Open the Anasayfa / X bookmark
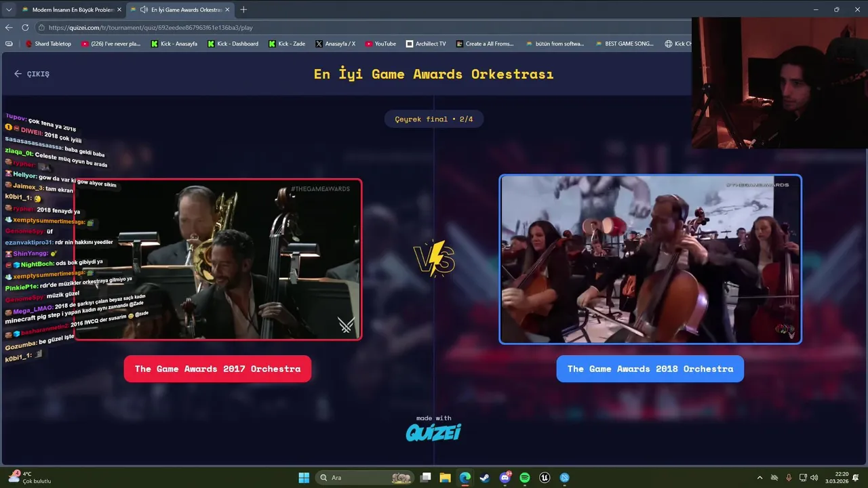Screen dimensions: 868x488 (x=336, y=43)
